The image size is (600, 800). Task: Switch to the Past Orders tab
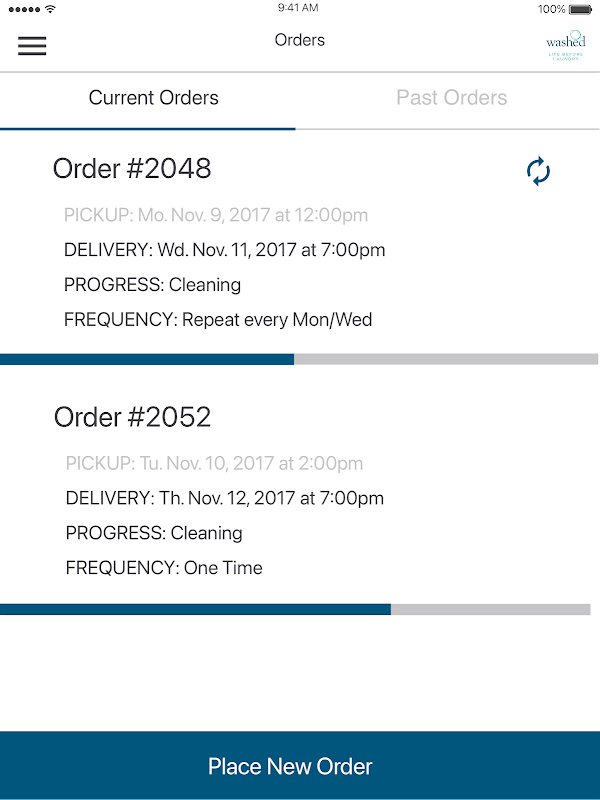(451, 98)
